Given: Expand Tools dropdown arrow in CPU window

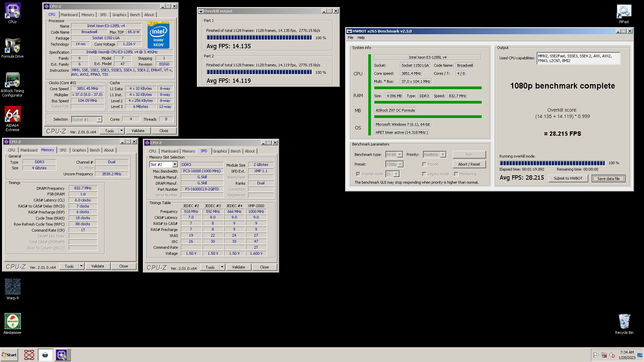Looking at the screenshot, I should pos(121,131).
